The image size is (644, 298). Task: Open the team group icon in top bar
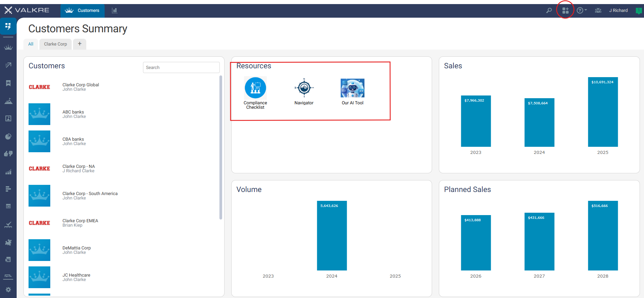598,11
